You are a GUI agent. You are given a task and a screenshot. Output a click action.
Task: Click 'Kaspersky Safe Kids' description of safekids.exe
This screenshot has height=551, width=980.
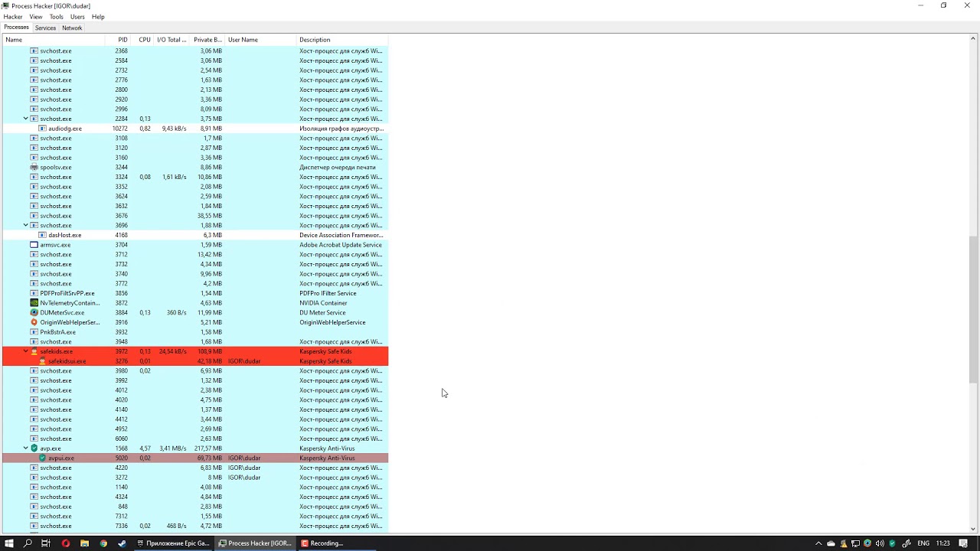tap(325, 351)
